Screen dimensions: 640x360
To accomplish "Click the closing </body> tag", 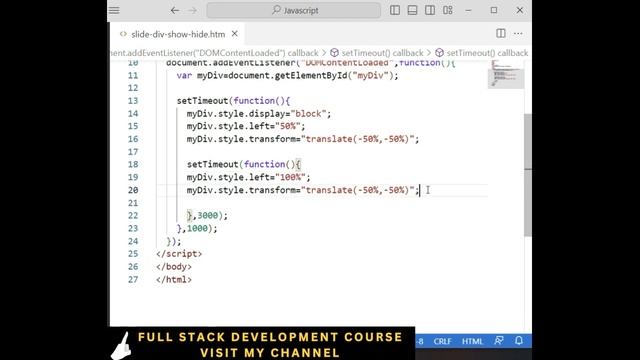I will point(173,267).
